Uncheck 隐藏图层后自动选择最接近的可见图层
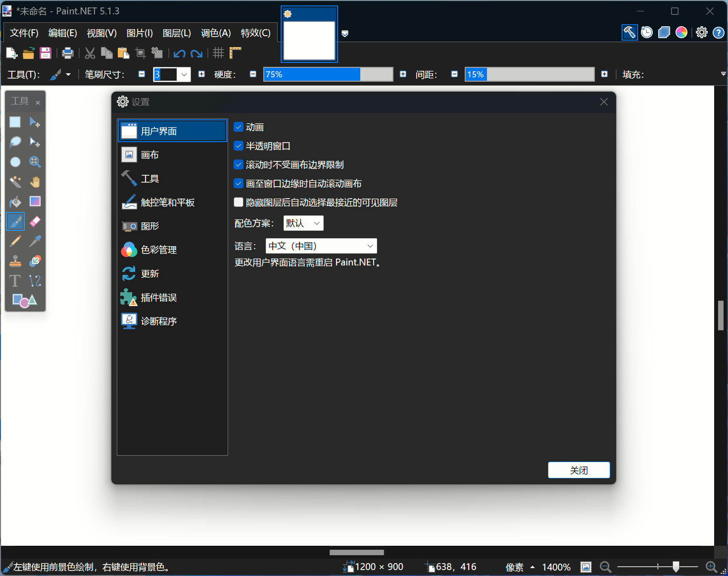 pos(239,202)
